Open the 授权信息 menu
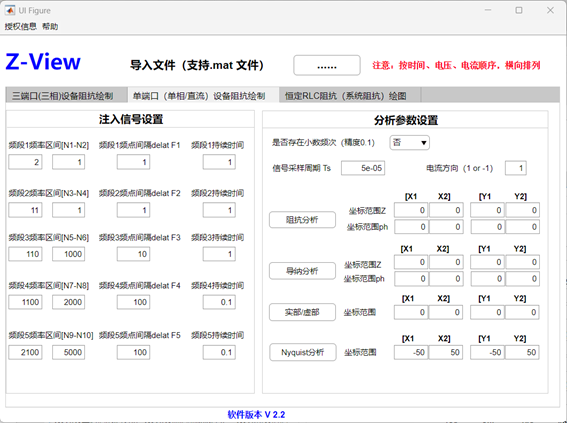Screen dimensions: 567x423 (x=21, y=26)
